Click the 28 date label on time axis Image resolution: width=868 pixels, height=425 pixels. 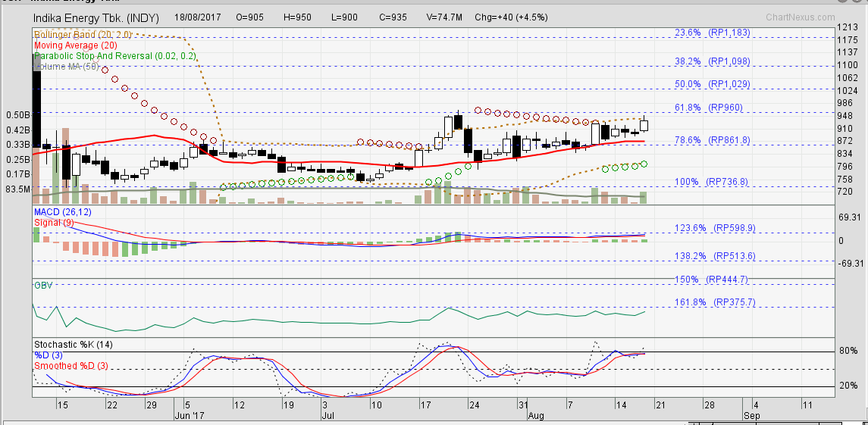point(709,405)
